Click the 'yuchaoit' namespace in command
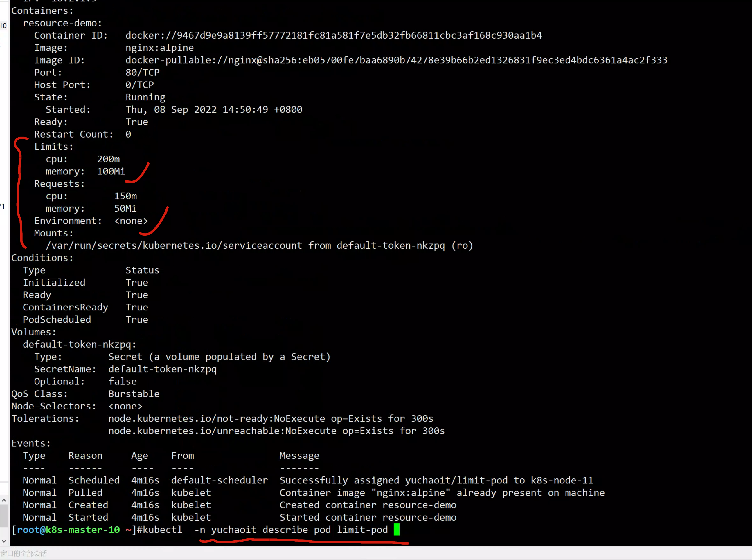 tap(234, 530)
